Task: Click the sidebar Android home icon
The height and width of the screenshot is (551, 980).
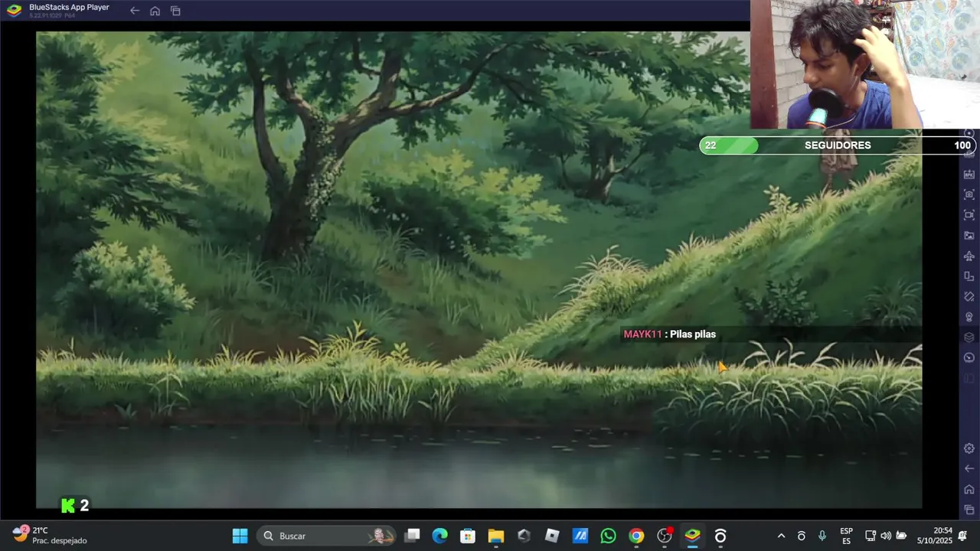Action: click(969, 489)
